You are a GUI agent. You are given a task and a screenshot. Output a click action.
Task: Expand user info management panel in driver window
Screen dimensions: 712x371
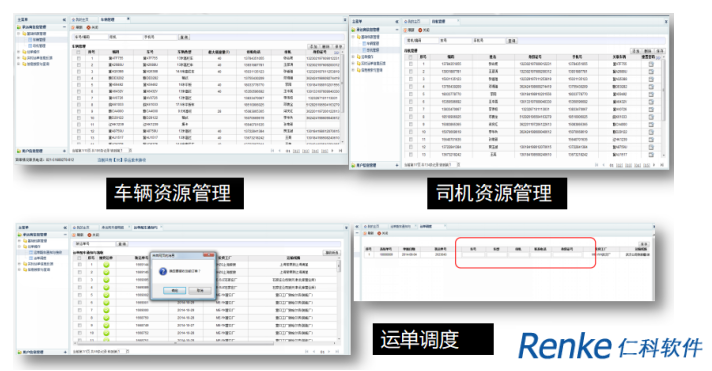click(x=396, y=165)
